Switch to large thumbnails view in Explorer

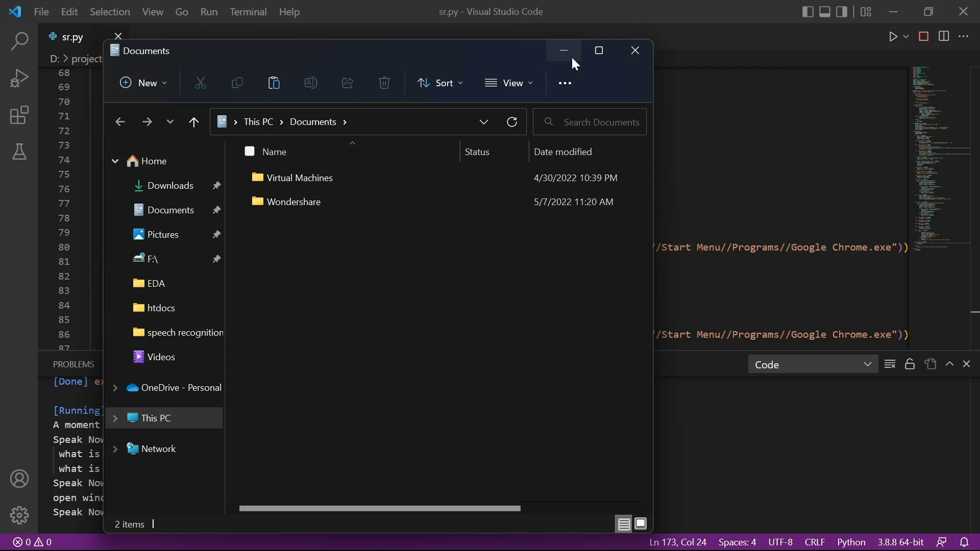(x=641, y=524)
